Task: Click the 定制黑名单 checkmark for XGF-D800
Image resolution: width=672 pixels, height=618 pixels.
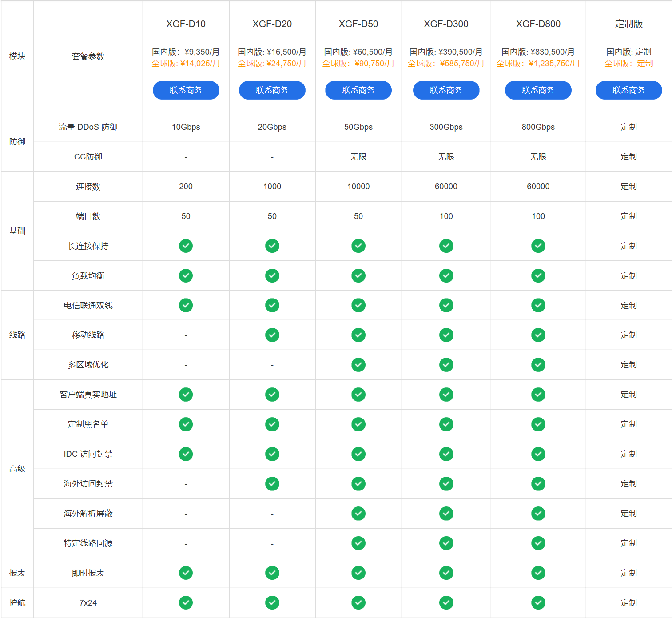Action: [538, 424]
